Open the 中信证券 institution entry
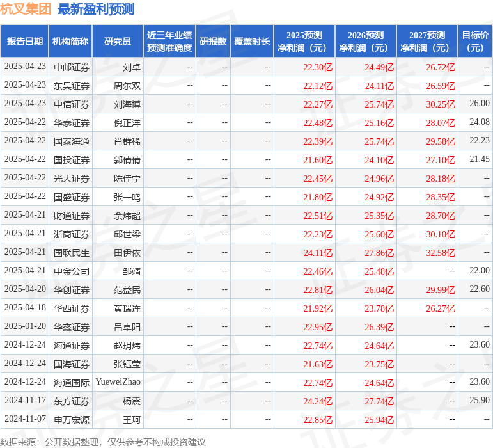This screenshot has height=448, width=493. [71, 104]
